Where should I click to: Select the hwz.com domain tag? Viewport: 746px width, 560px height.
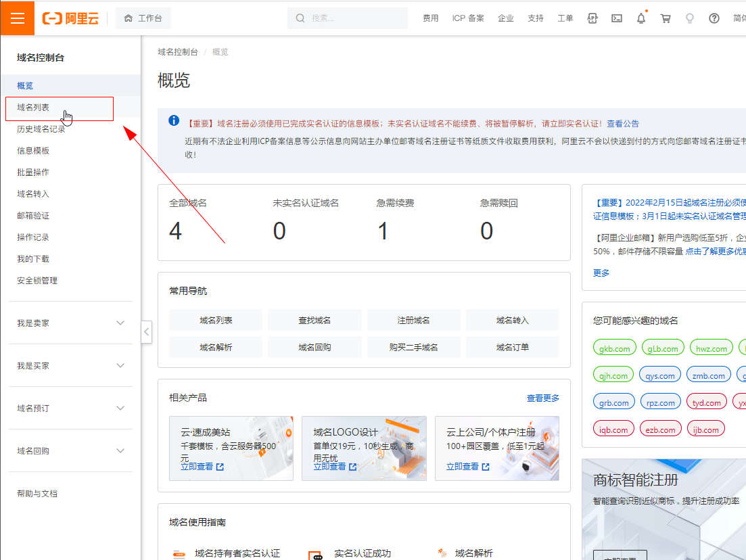[x=712, y=348]
